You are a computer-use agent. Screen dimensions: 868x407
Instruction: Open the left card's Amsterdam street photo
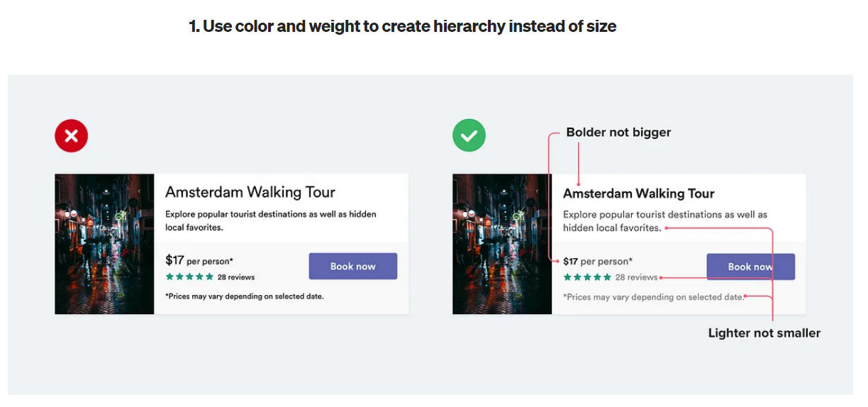pyautogui.click(x=104, y=244)
